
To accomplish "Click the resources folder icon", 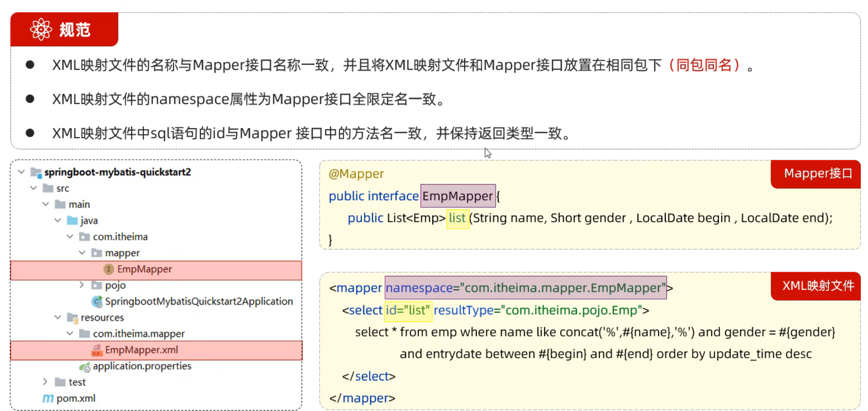I will coord(73,318).
